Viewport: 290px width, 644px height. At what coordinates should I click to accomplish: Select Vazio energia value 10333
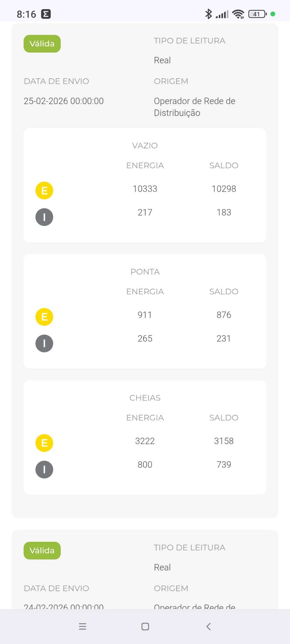[x=145, y=189]
